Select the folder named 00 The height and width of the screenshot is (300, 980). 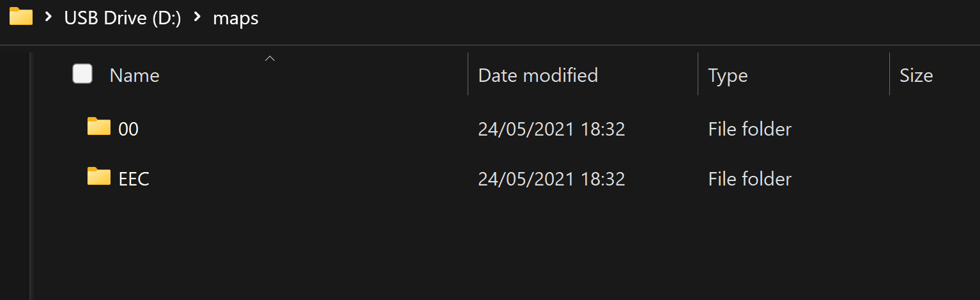click(128, 129)
